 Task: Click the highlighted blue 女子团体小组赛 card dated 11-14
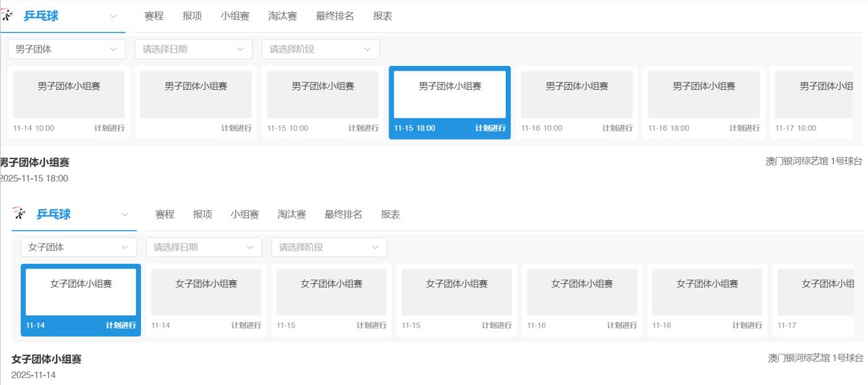81,300
